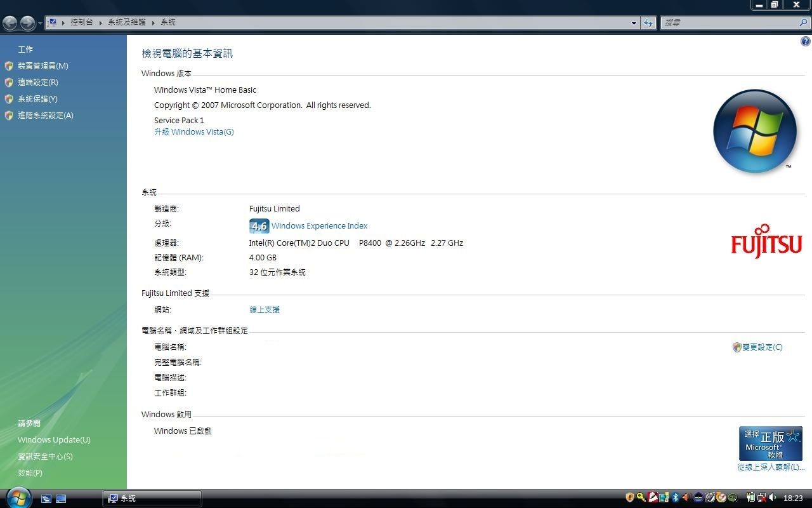Image resolution: width=812 pixels, height=508 pixels.
Task: Click the Refresh button beside address bar
Action: click(648, 23)
